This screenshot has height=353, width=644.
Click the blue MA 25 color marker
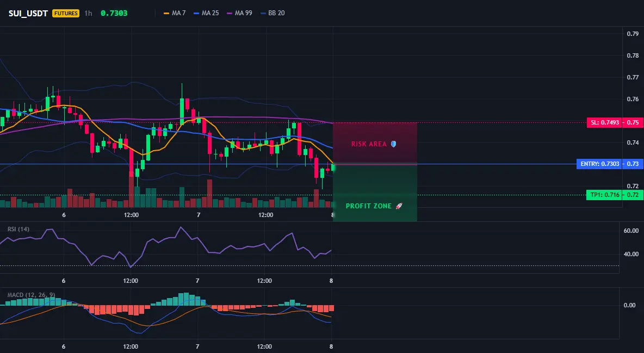tap(196, 13)
